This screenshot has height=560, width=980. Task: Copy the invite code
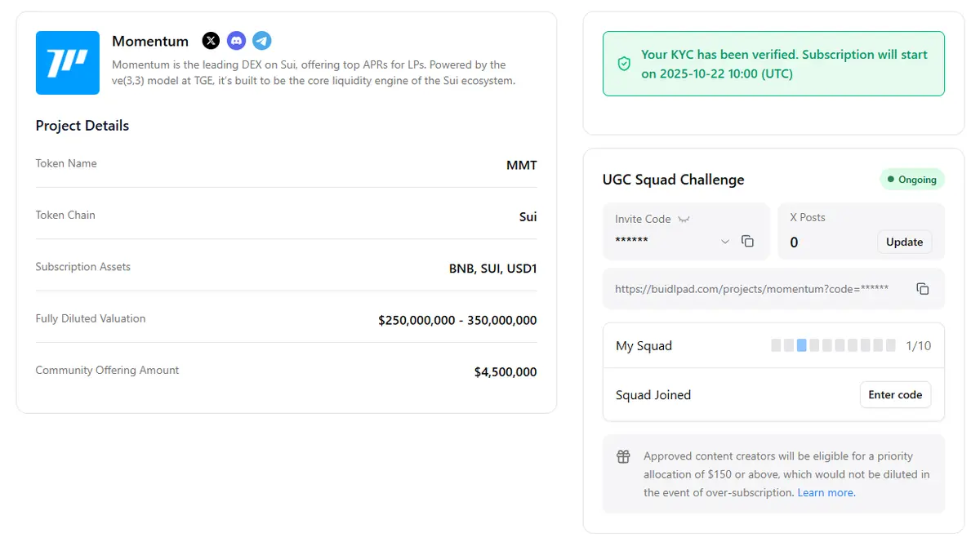(747, 242)
